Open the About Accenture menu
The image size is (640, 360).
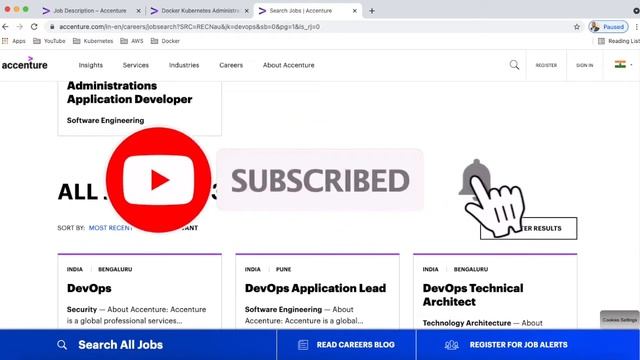tap(289, 65)
